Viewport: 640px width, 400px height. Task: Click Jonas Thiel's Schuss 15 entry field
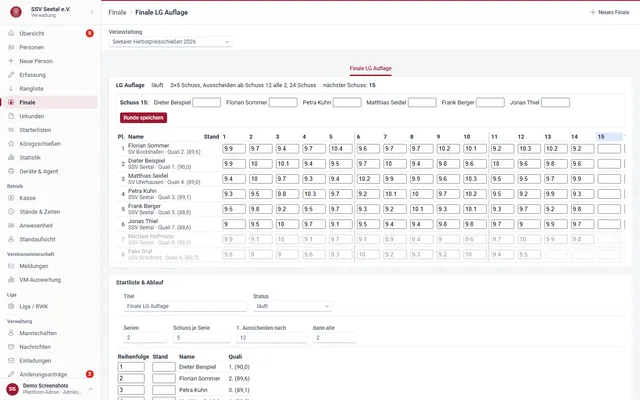coord(556,102)
